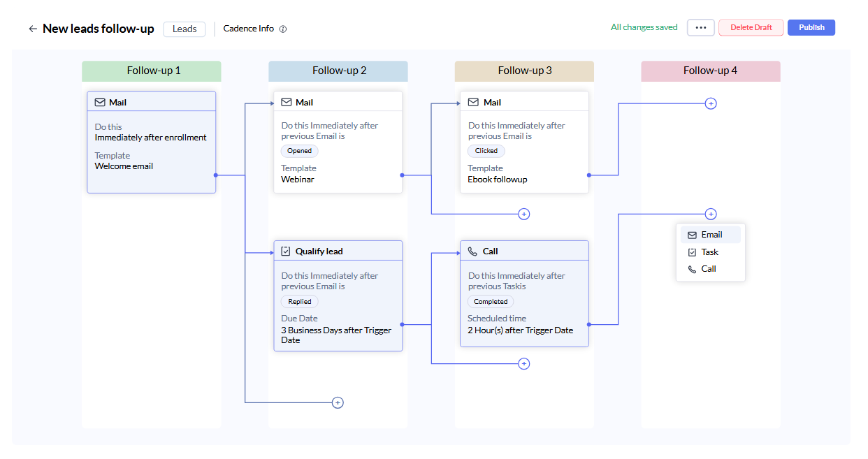The image size is (868, 459).
Task: Click the envelope icon beside Email in popup
Action: coord(692,235)
